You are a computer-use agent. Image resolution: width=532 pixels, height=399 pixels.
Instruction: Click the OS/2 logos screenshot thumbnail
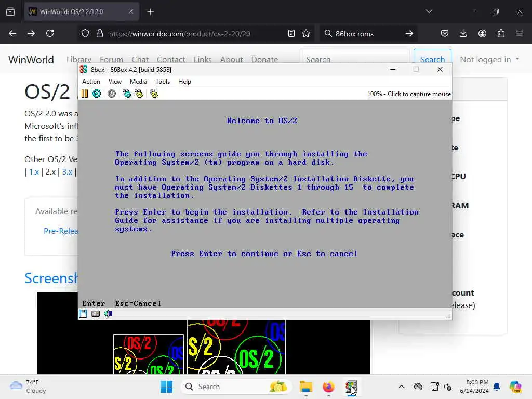204,347
